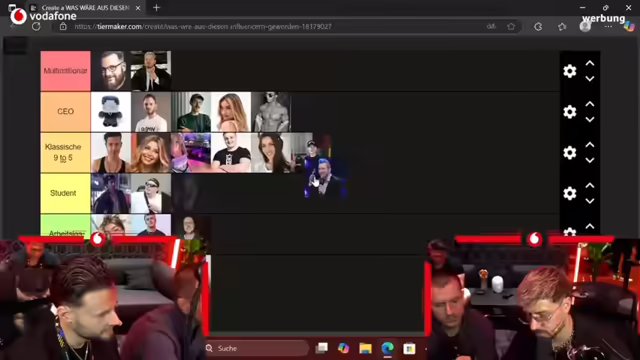Select bearded man with glasses in Multimillionär row
This screenshot has height=360, width=640.
coord(111,71)
